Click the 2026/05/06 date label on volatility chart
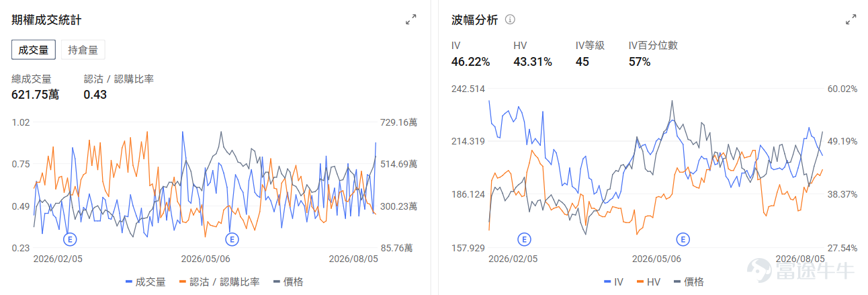Screen dimensions: 868x295 tap(656, 258)
